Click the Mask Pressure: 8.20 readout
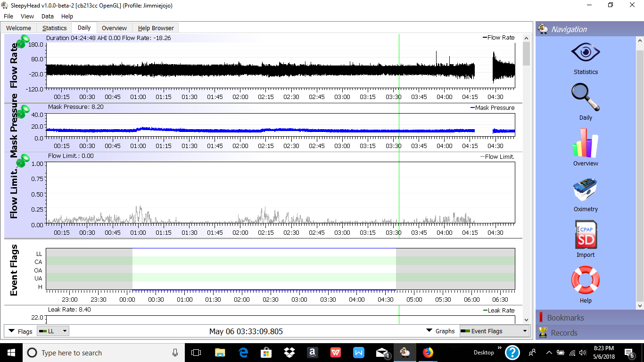644x362 pixels. (x=76, y=107)
